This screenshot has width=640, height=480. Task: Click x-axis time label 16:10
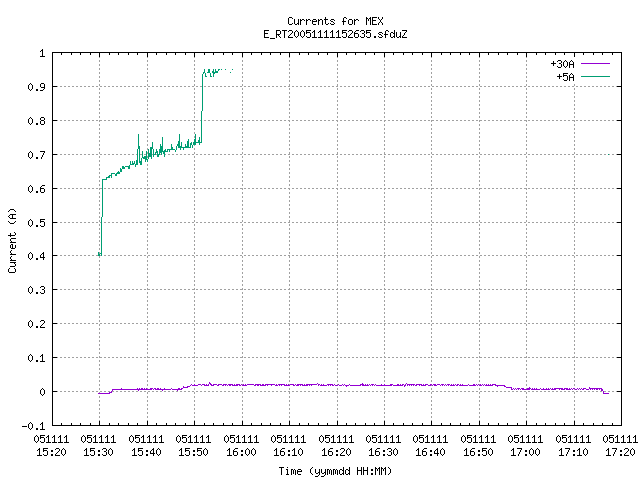288,452
